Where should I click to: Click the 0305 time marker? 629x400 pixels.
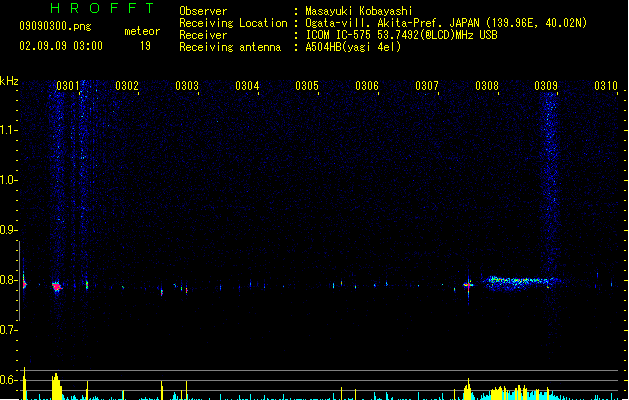coord(307,86)
